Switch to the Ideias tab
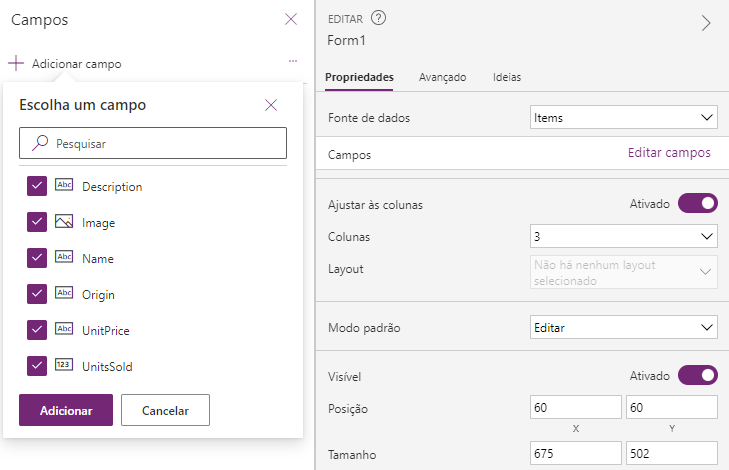Image resolution: width=729 pixels, height=470 pixels. coord(507,77)
